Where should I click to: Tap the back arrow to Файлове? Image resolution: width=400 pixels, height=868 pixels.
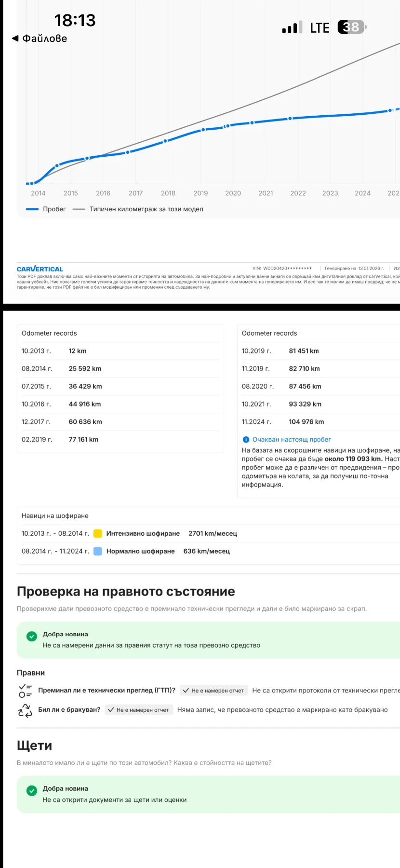point(15,39)
